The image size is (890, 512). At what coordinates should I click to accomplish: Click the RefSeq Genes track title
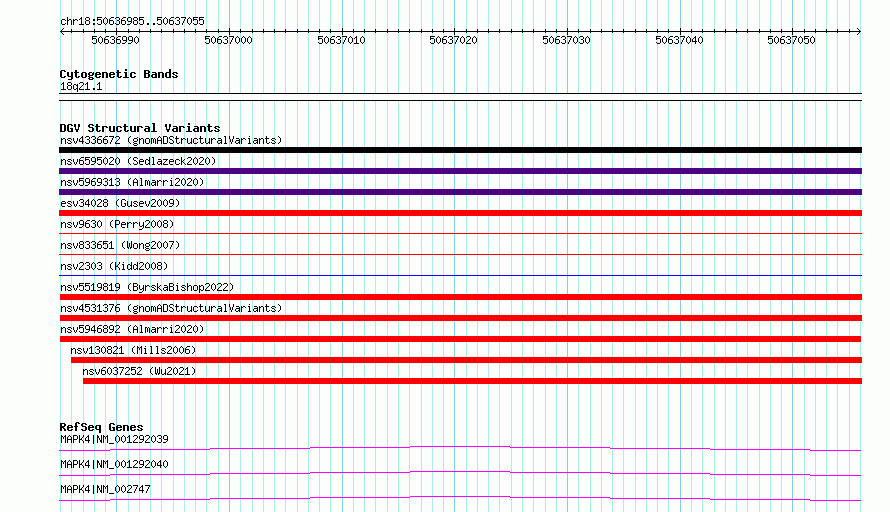(101, 427)
